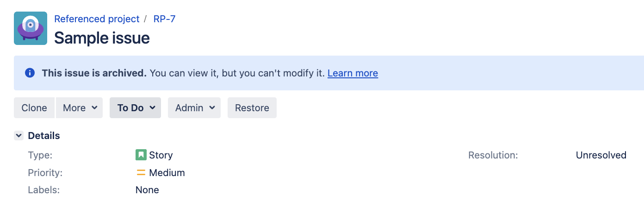The height and width of the screenshot is (215, 644).
Task: Open the Learn more link
Action: click(353, 73)
